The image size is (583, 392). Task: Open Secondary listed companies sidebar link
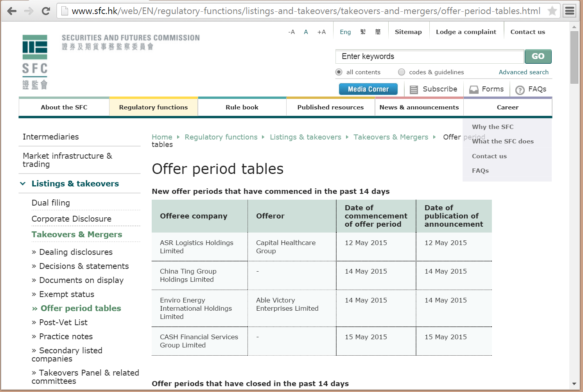[67, 354]
